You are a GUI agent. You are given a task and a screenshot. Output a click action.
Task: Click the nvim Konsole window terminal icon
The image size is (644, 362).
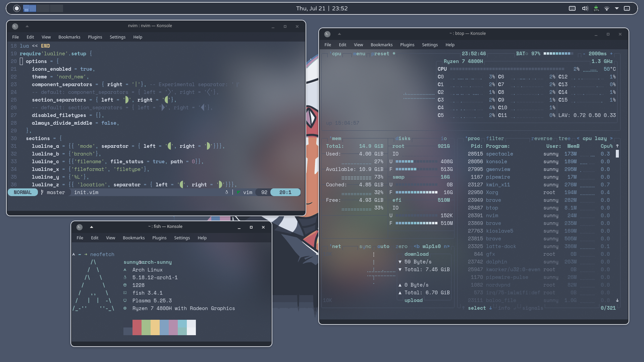(15, 26)
